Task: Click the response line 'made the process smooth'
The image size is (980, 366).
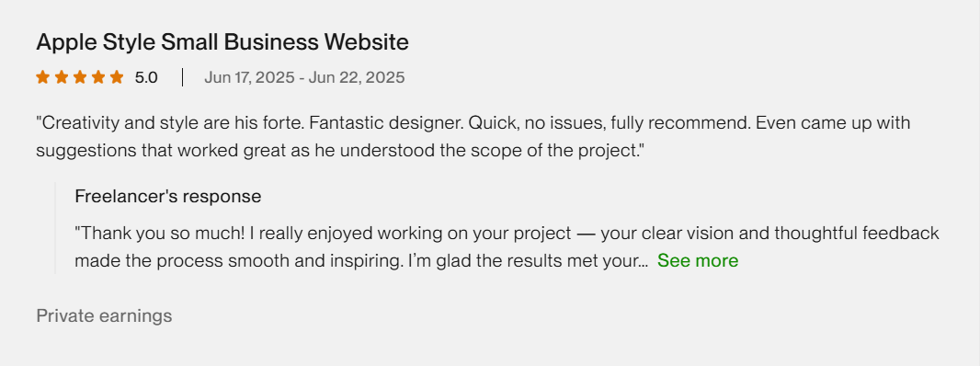Action: click(361, 260)
